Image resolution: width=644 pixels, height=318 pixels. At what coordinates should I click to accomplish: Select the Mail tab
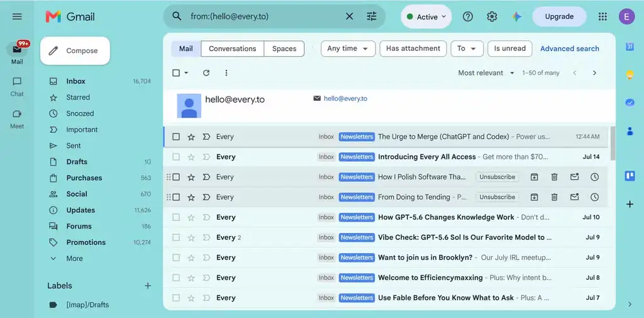coord(186,48)
